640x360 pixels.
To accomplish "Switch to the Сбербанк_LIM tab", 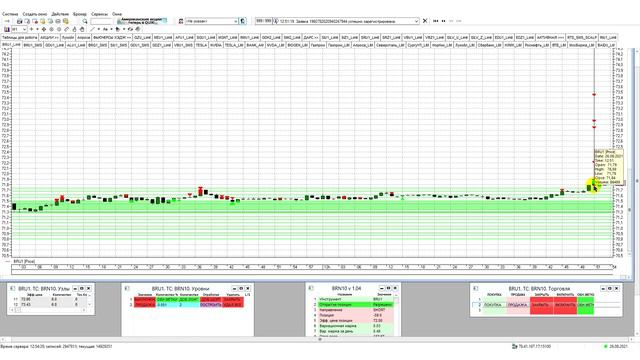I will click(x=490, y=45).
